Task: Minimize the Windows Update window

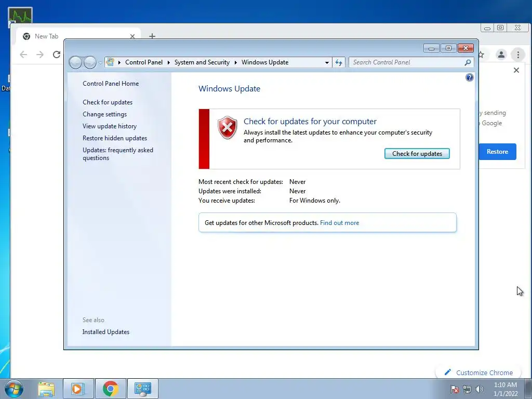Action: [432, 48]
